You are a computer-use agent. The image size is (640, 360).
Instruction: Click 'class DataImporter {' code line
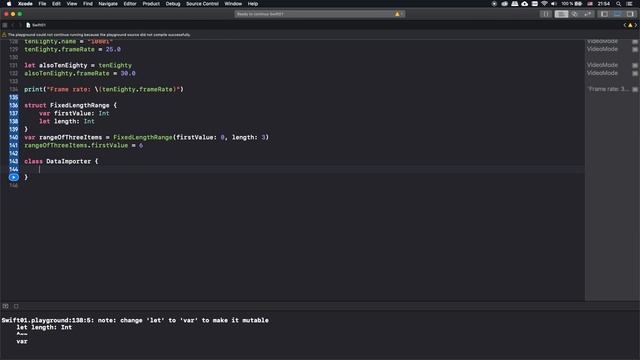pos(61,161)
